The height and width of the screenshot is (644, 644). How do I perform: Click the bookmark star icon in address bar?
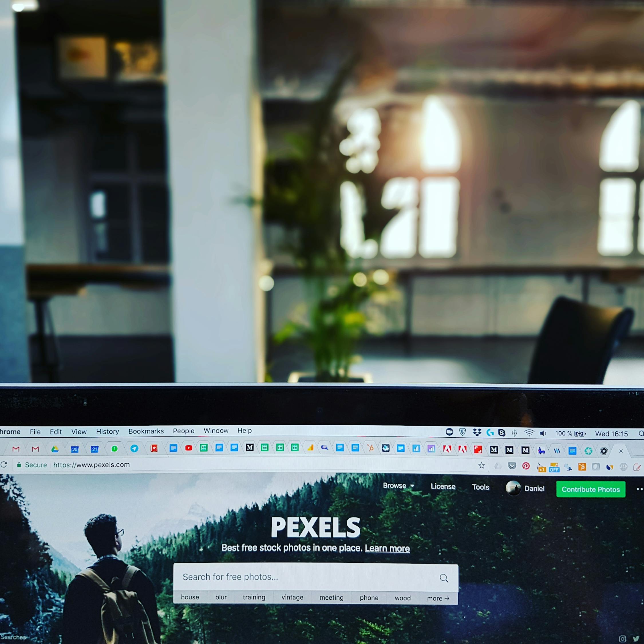tap(481, 465)
